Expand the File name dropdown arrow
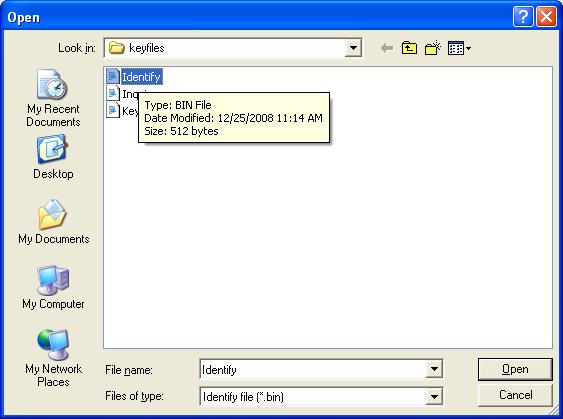Screen dimensions: 563x419 click(x=434, y=369)
